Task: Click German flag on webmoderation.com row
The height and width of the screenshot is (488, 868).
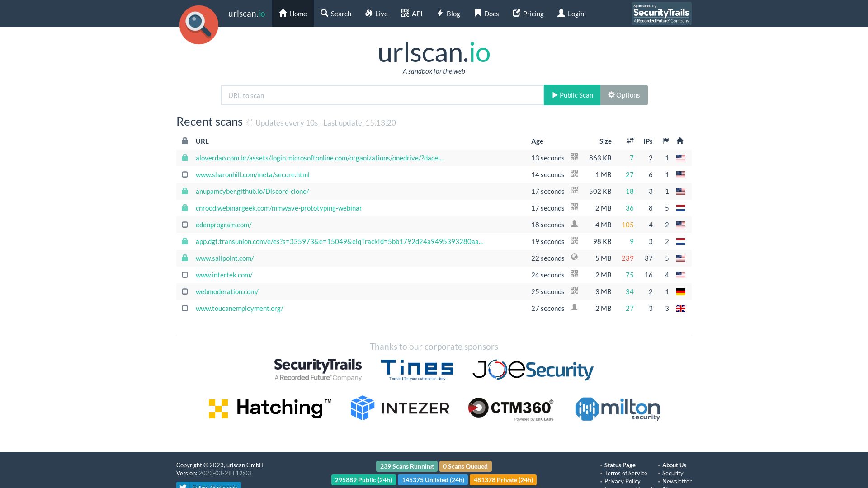Action: [x=681, y=291]
